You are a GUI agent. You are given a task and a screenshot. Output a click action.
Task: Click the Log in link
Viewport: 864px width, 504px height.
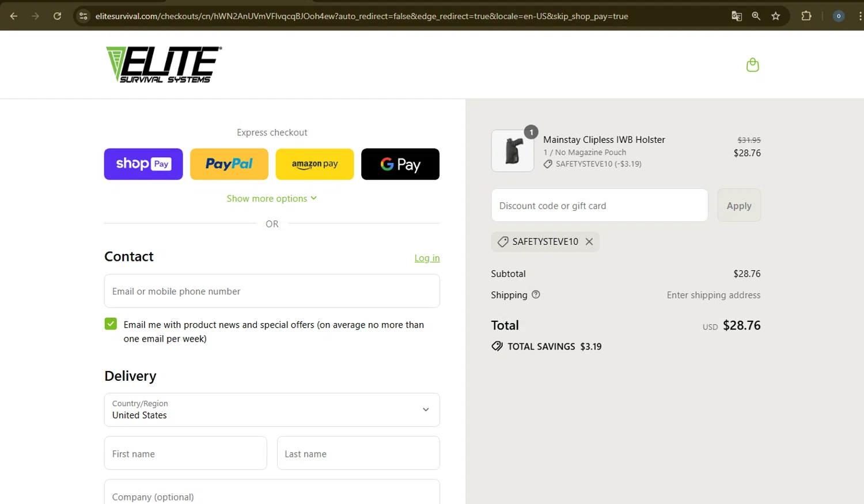[427, 258]
